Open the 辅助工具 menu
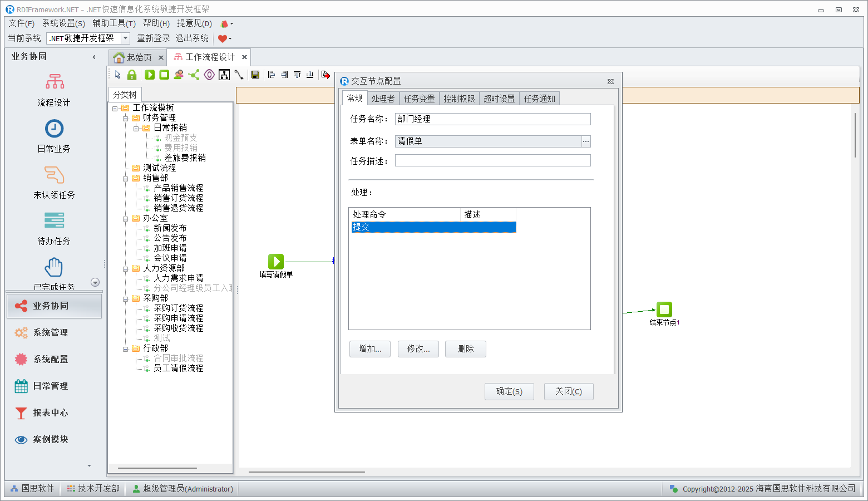This screenshot has width=868, height=501. (x=114, y=23)
